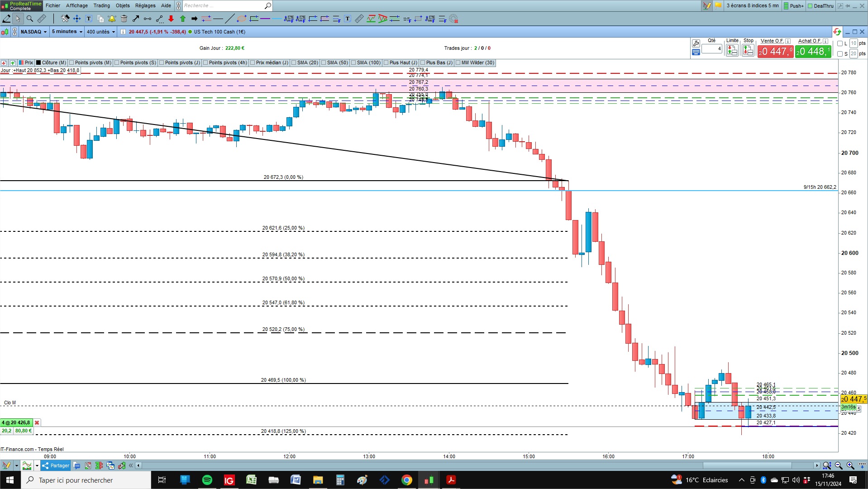Click the Push+ button
Screen dimensions: 868x489
(x=794, y=6)
